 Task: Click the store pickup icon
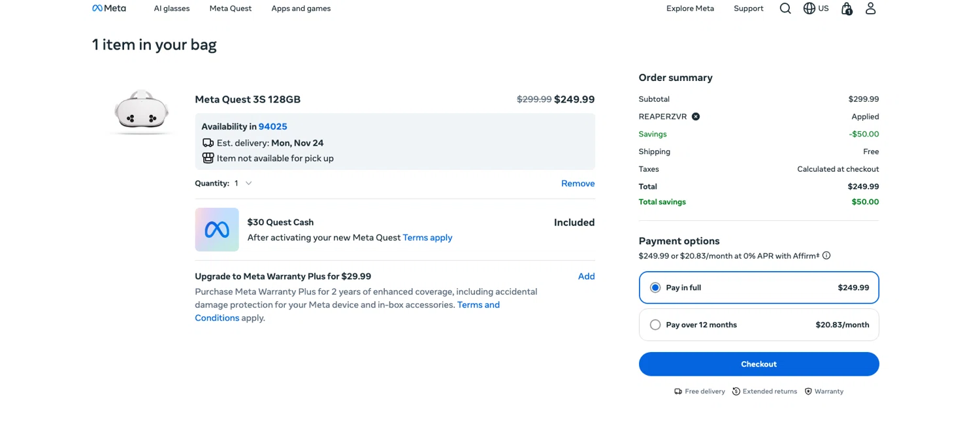coord(208,158)
